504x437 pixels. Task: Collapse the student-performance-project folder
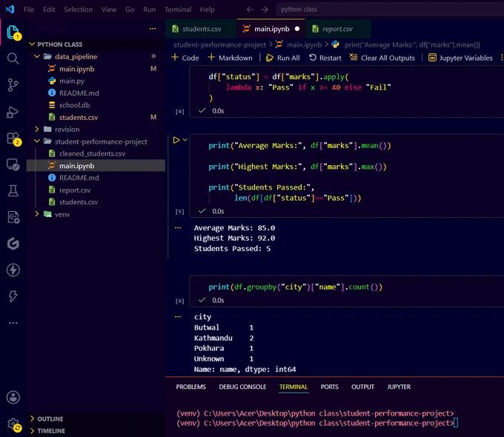(x=37, y=141)
